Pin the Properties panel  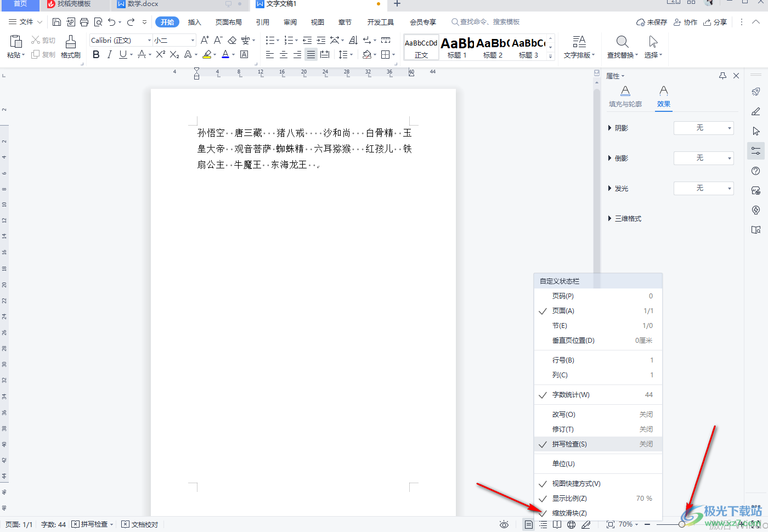coord(722,76)
